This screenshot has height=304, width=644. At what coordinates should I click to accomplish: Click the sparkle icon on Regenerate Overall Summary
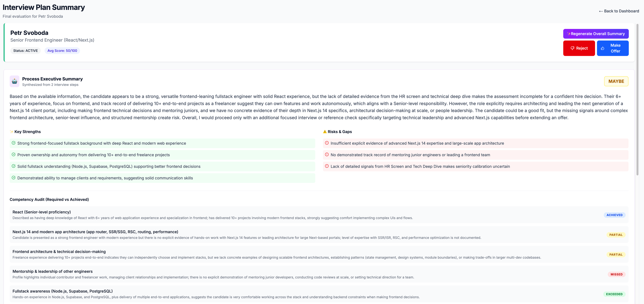(569, 34)
